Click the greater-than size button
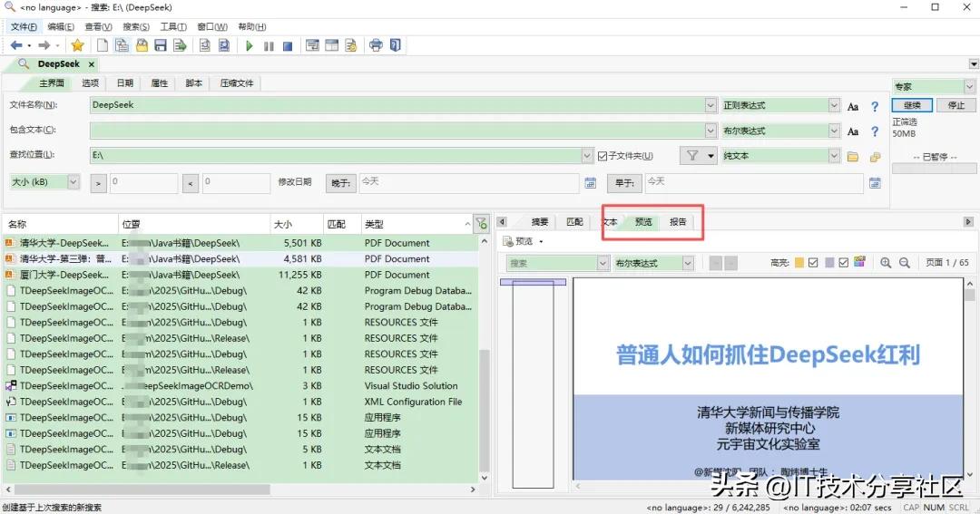Screen dimensions: 980x514 point(99,184)
